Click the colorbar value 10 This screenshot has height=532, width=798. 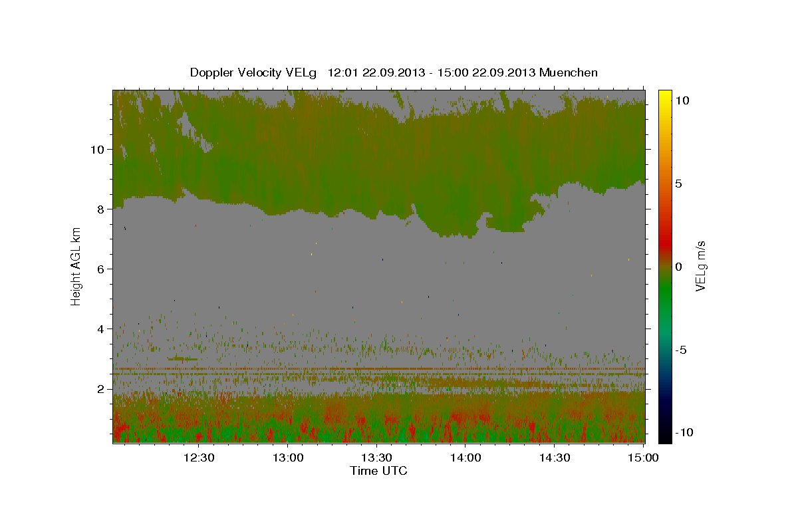click(683, 100)
